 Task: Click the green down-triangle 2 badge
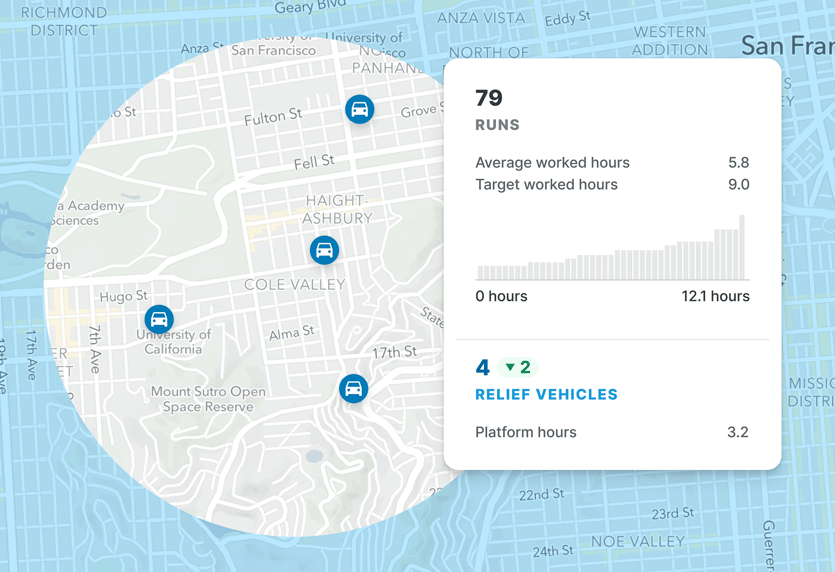point(518,367)
